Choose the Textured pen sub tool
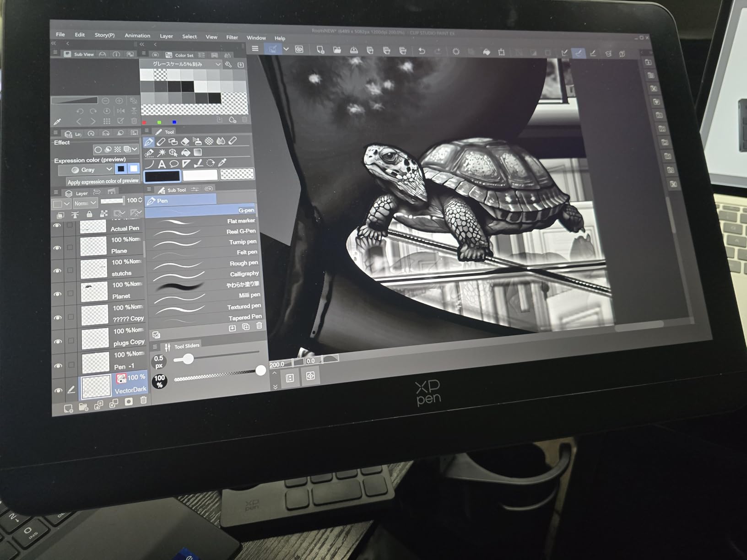 (x=244, y=306)
